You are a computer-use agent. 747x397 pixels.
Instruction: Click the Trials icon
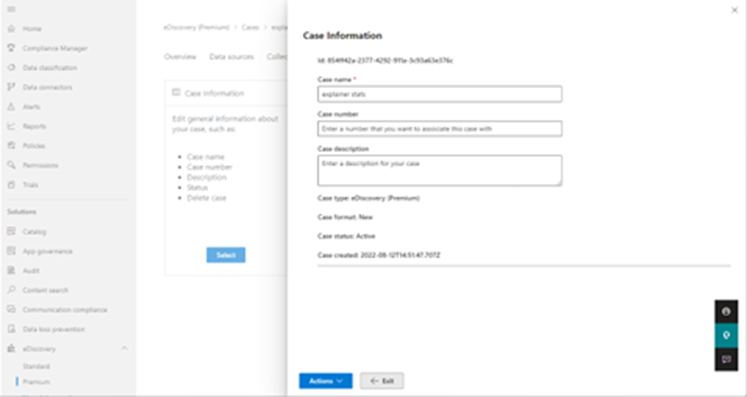pyautogui.click(x=11, y=185)
